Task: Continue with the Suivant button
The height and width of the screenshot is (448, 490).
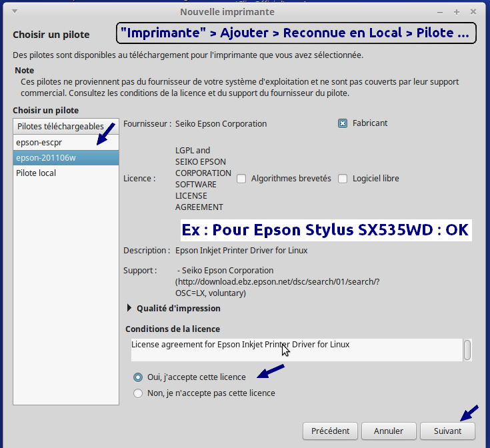Action: pos(447,431)
